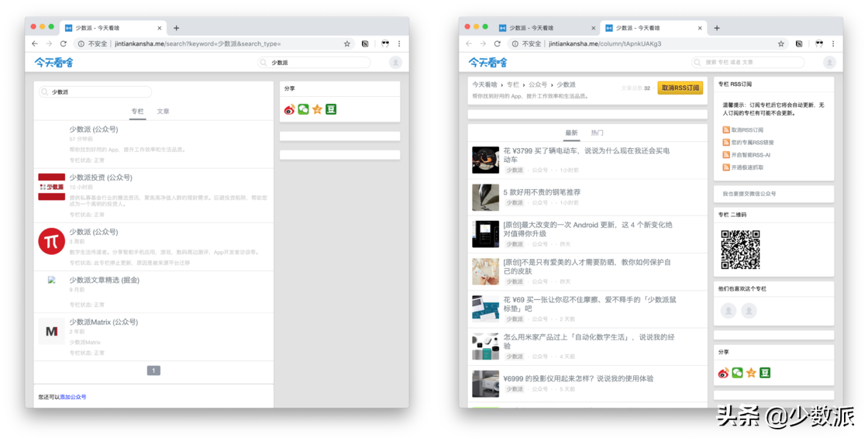Bookmark the page with the star in the left window
This screenshot has height=441, width=868.
(347, 43)
